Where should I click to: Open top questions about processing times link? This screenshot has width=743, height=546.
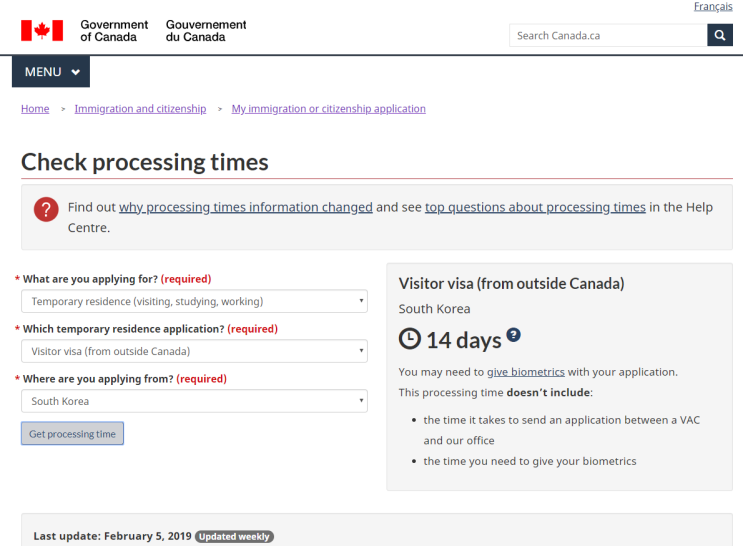(535, 207)
